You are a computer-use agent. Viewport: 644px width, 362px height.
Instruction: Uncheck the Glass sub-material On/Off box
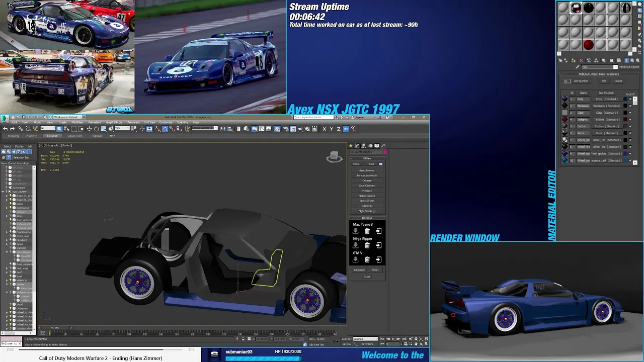pyautogui.click(x=630, y=113)
